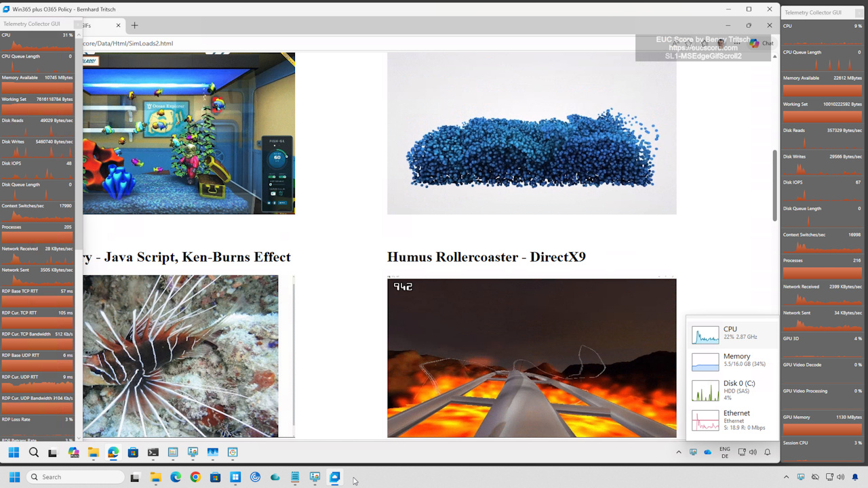Click the notification bell in remote tray
Image resolution: width=868 pixels, height=488 pixels.
[x=768, y=452]
